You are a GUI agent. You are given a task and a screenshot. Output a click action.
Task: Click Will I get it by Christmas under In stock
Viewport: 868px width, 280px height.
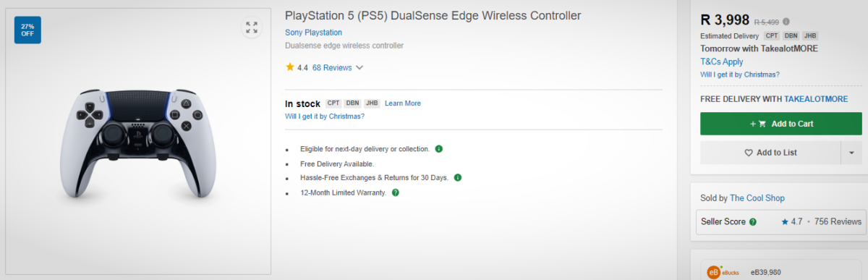[x=325, y=116]
